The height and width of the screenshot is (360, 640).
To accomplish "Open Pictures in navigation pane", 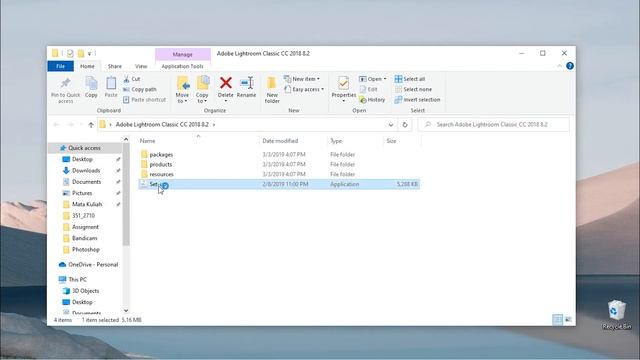I will point(82,193).
